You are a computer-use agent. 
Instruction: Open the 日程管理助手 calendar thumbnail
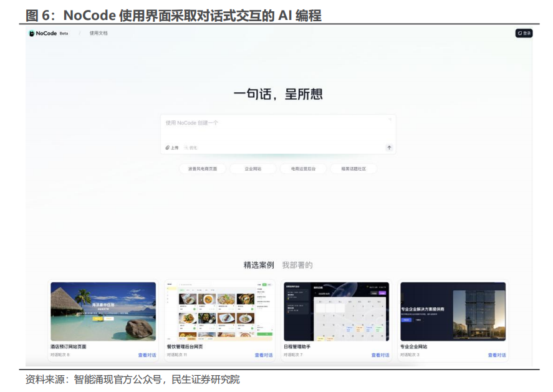click(x=337, y=312)
